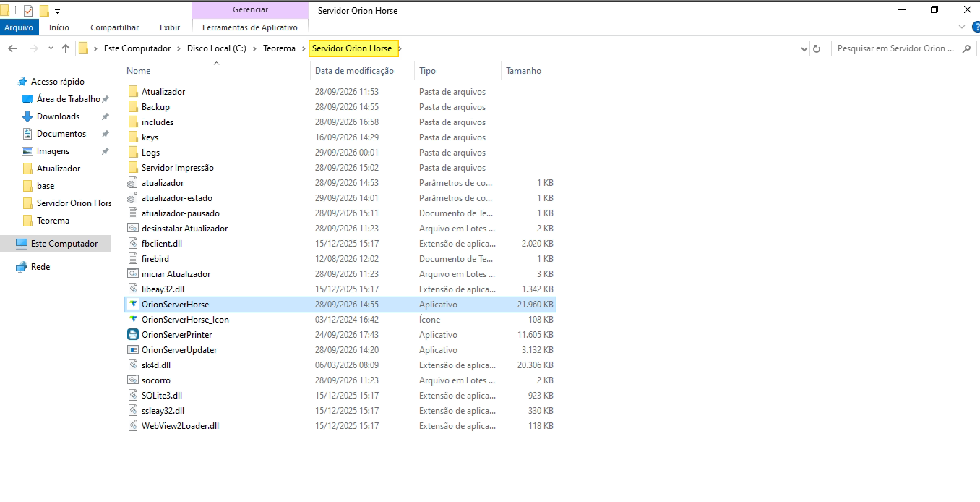980x502 pixels.
Task: Select the OrionServerPrinter printer icon
Action: point(132,335)
